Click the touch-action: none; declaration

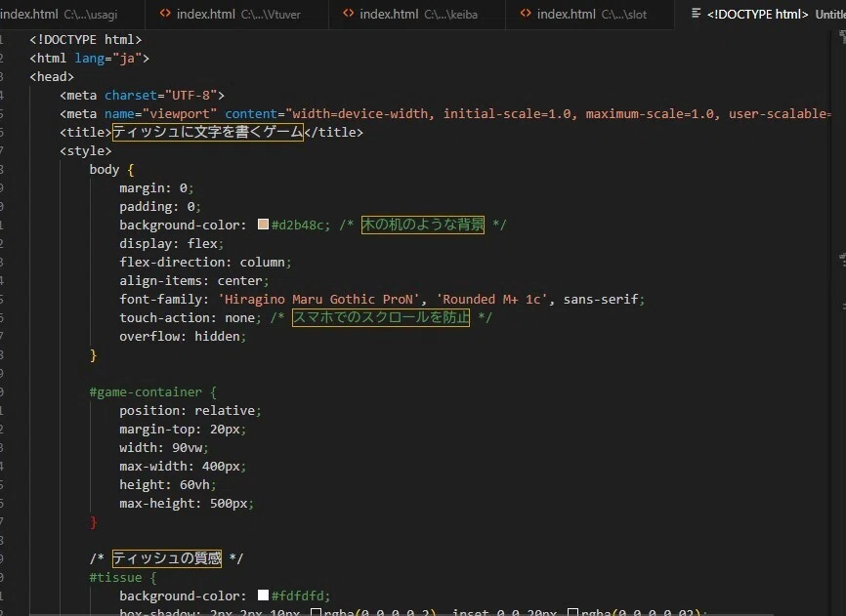click(x=190, y=318)
